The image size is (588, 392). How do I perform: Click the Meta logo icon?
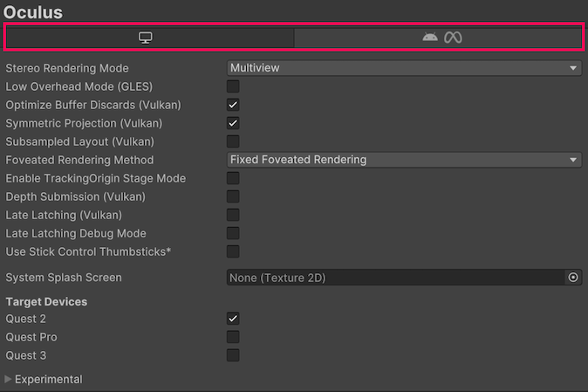click(452, 38)
